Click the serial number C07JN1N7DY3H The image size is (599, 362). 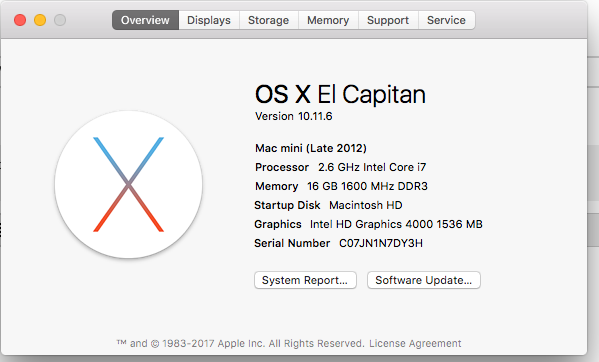pyautogui.click(x=381, y=243)
